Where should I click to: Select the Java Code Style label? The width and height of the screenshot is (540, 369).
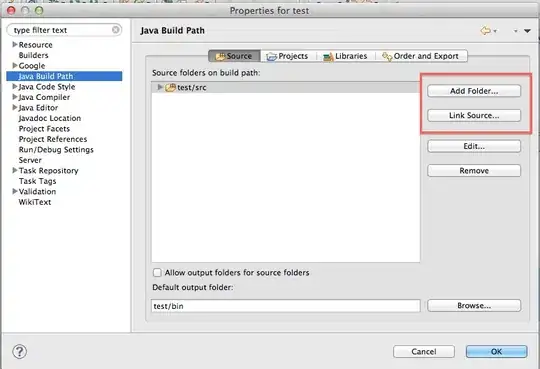click(47, 87)
